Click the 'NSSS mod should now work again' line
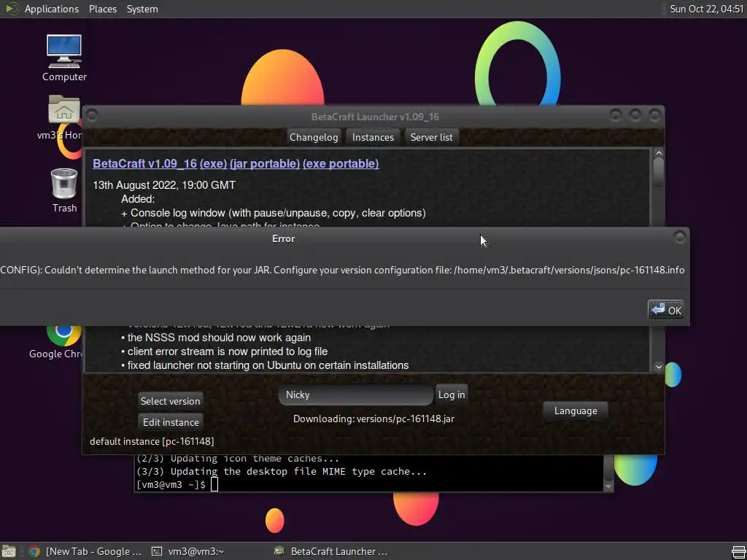The image size is (747, 560). 216,338
